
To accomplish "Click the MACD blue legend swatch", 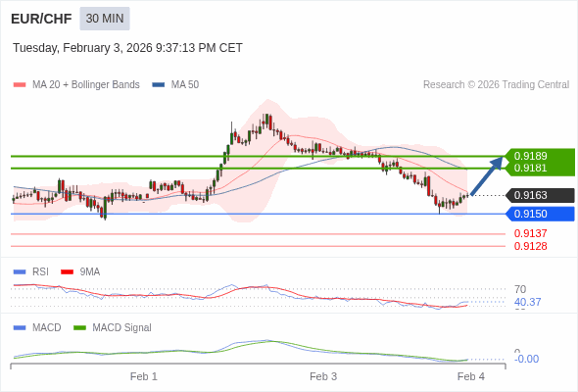I will (x=20, y=328).
